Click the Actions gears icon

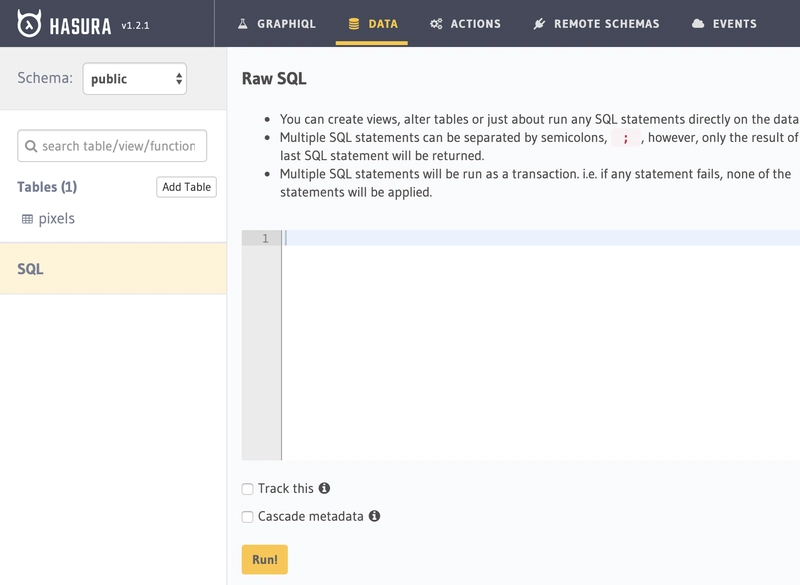pos(436,23)
